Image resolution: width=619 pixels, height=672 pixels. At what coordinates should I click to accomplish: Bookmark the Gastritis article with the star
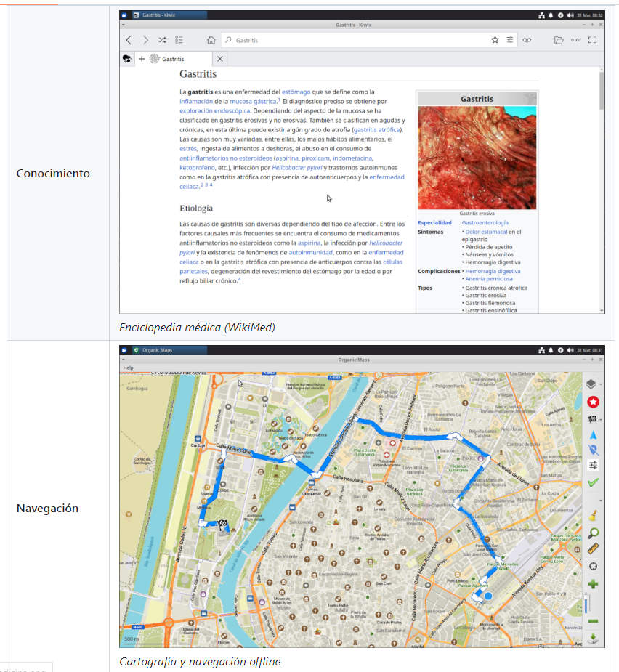click(x=495, y=41)
